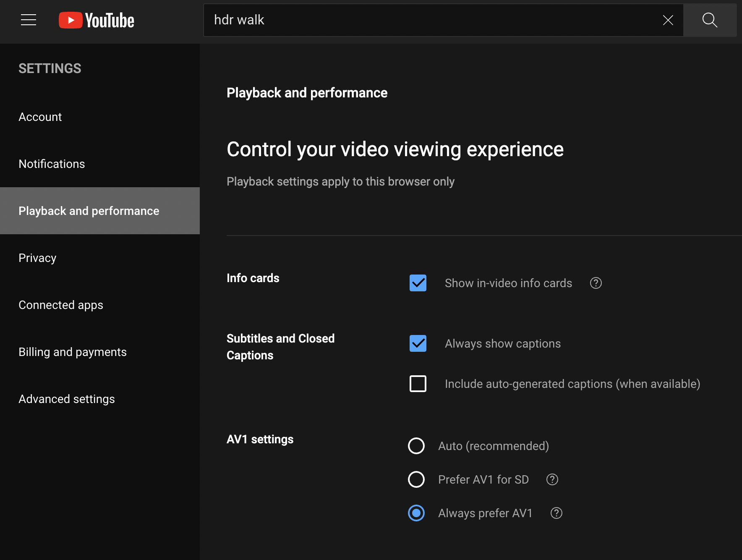This screenshot has width=742, height=560.
Task: Open the Account settings page
Action: tap(40, 117)
